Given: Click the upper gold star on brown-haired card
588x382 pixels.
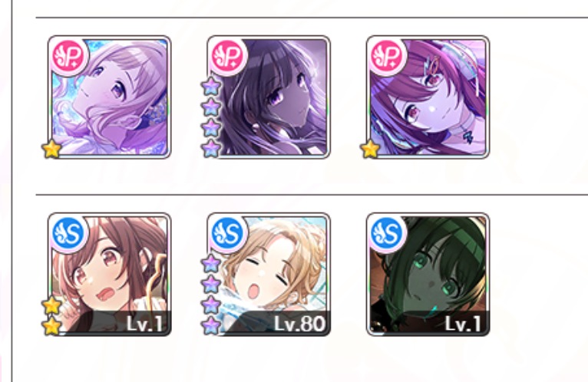Looking at the screenshot, I should pos(51,305).
